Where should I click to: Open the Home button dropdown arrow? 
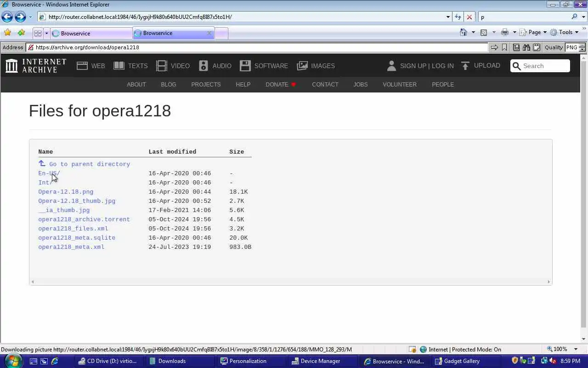point(473,32)
